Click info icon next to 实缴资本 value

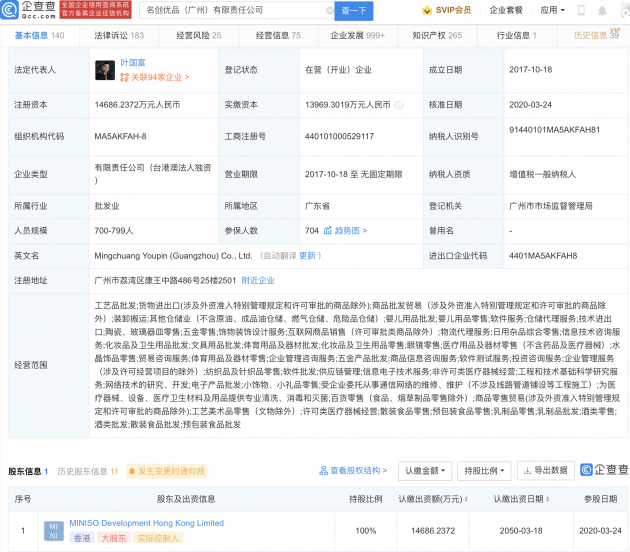tap(399, 105)
